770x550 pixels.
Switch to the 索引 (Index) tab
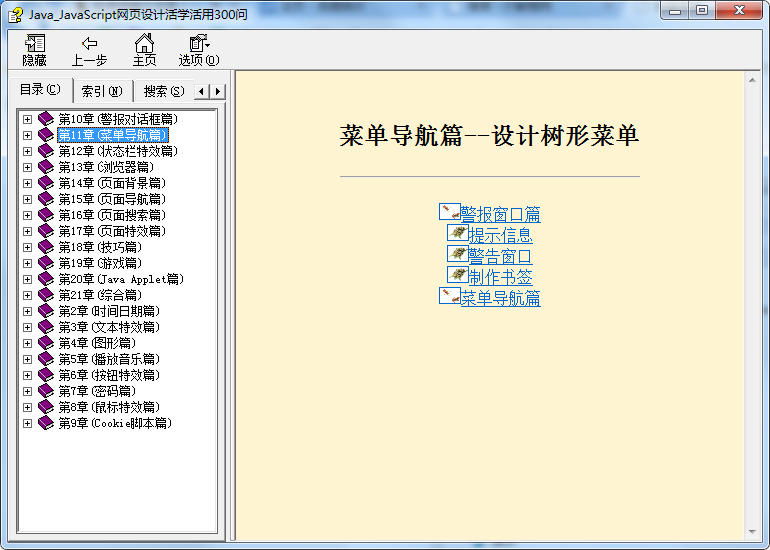tap(101, 91)
